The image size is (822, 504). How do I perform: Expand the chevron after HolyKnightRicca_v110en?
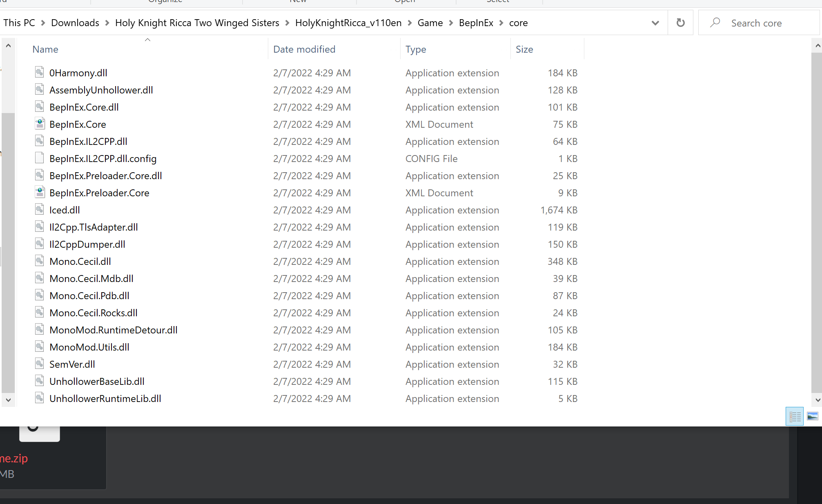[410, 23]
